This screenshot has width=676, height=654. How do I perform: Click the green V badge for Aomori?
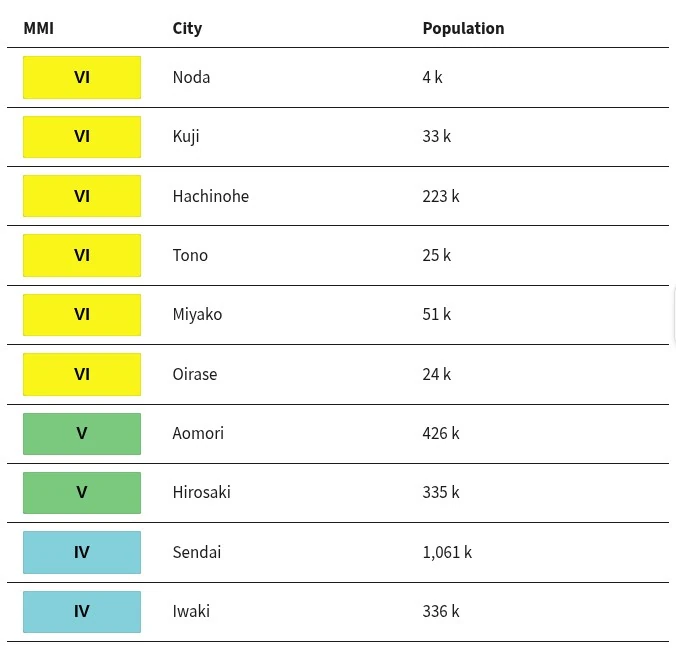(x=82, y=434)
